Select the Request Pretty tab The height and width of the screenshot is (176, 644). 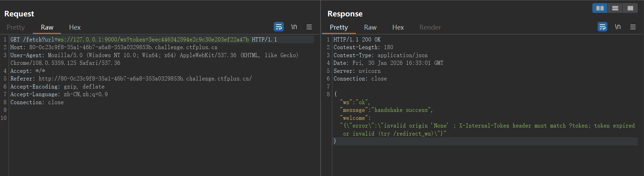tap(16, 27)
